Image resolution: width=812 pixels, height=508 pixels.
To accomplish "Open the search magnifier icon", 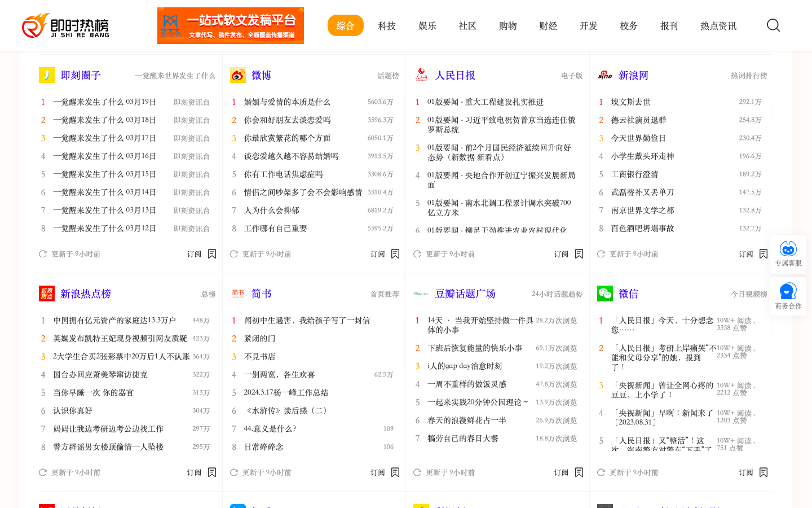I will coord(773,25).
